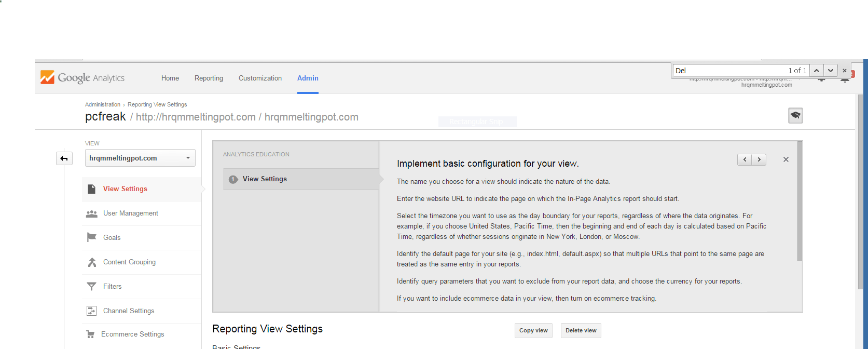868x349 pixels.
Task: Click the Delete view button
Action: [581, 331]
